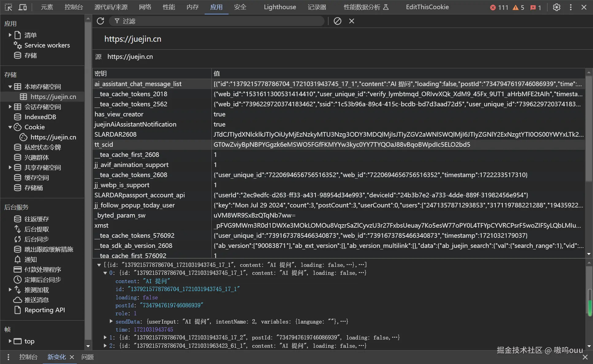Click the refresh storage icon
This screenshot has width=593, height=364.
point(101,21)
